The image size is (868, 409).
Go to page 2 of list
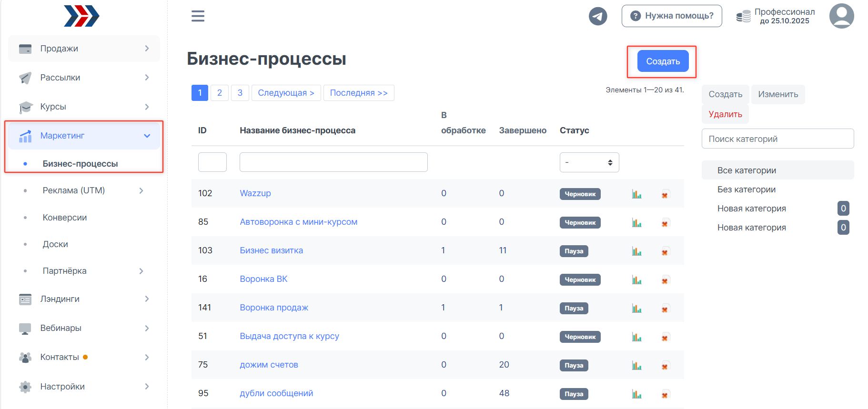coord(220,93)
